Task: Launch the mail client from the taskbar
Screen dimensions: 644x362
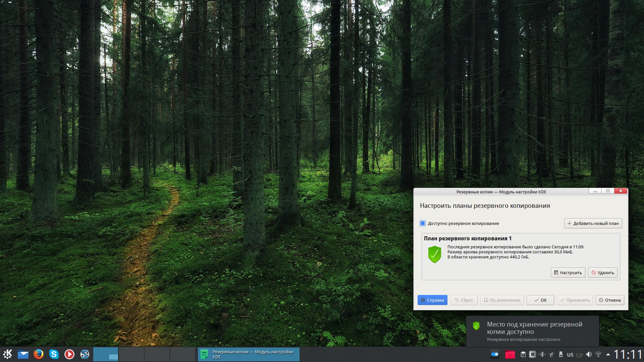Action: click(23, 354)
